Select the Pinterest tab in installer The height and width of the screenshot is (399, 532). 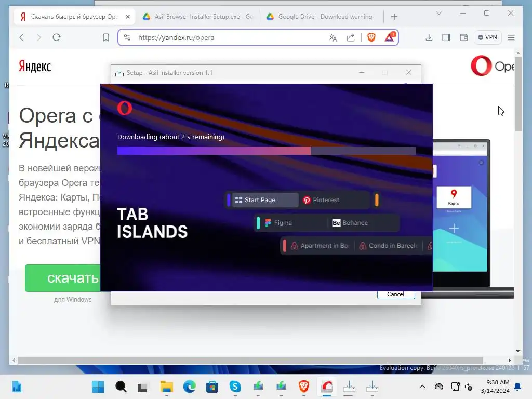pos(334,200)
